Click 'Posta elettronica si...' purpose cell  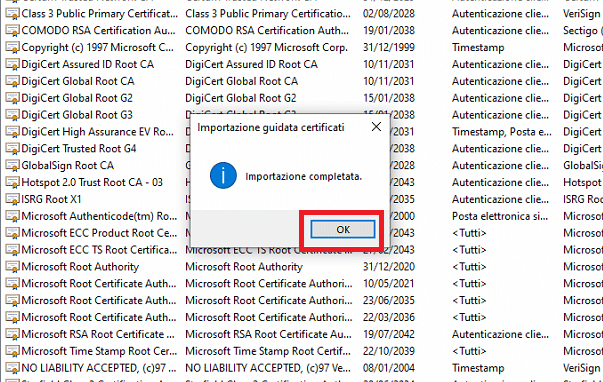click(500, 216)
